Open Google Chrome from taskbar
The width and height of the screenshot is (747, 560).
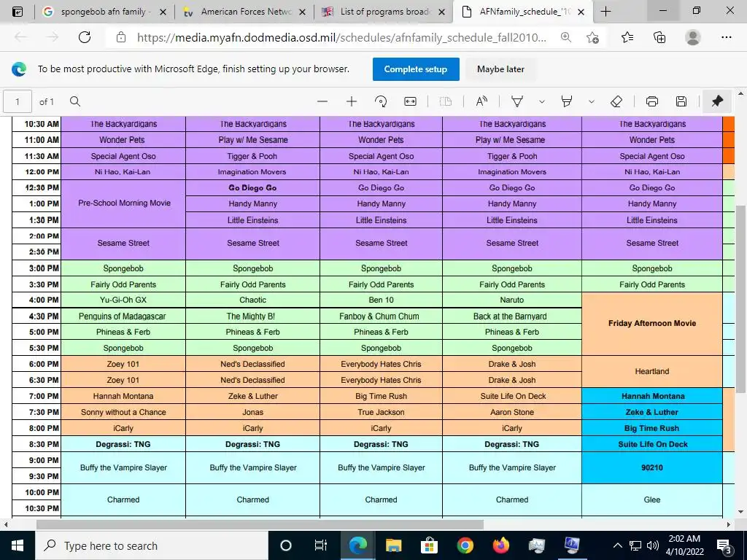click(465, 545)
